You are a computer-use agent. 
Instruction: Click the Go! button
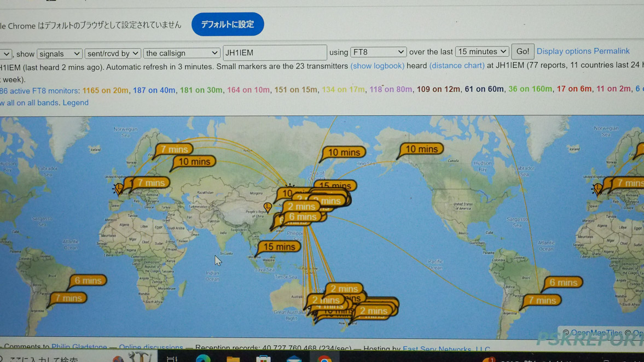pos(522,51)
